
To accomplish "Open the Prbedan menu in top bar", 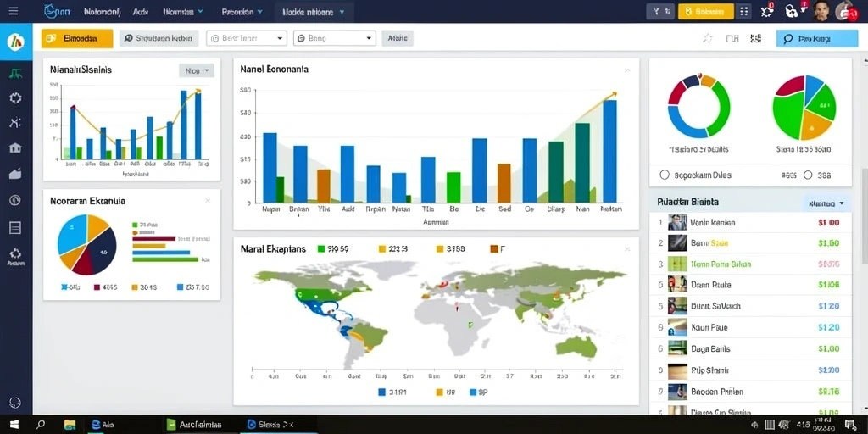I will (242, 11).
